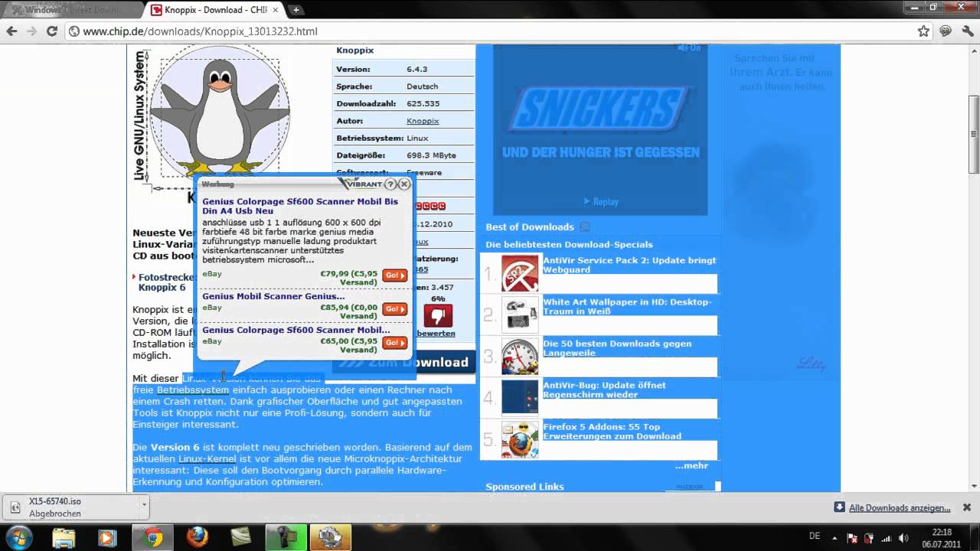The width and height of the screenshot is (980, 551).
Task: Open dropdown arrow for X15-65740.iso download
Action: 144,507
